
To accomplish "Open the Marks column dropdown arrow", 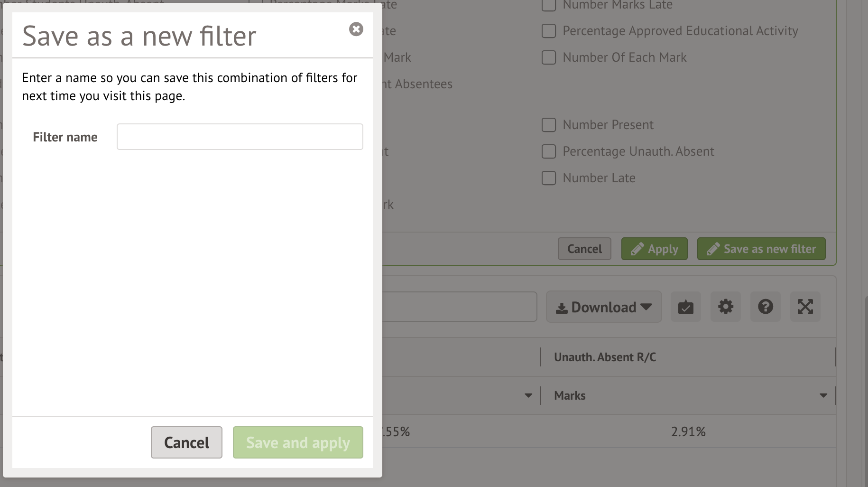I will click(x=823, y=395).
